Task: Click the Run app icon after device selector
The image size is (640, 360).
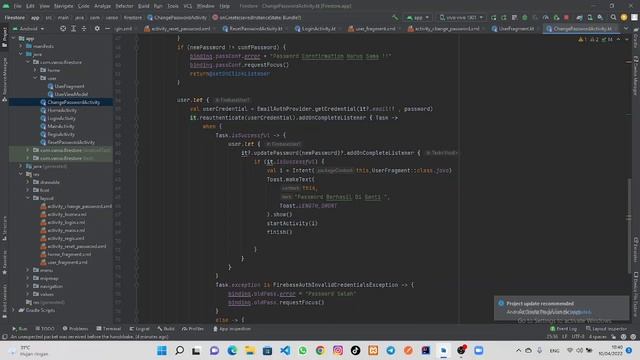Action: point(493,18)
